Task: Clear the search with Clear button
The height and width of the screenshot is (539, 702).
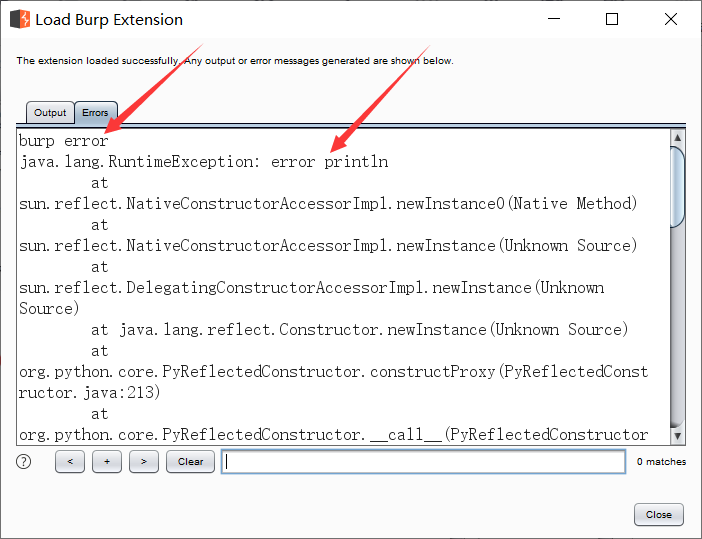Action: point(190,461)
